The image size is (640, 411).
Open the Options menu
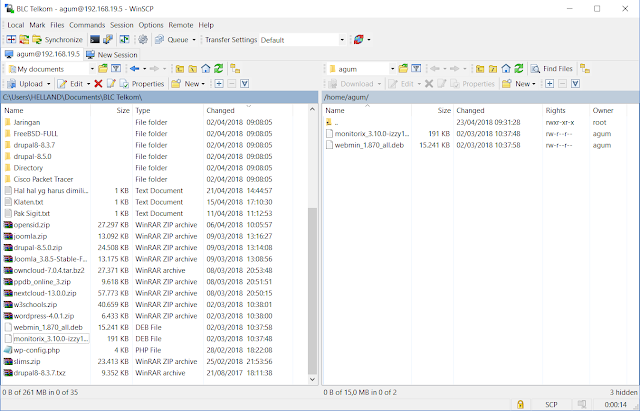click(x=151, y=25)
